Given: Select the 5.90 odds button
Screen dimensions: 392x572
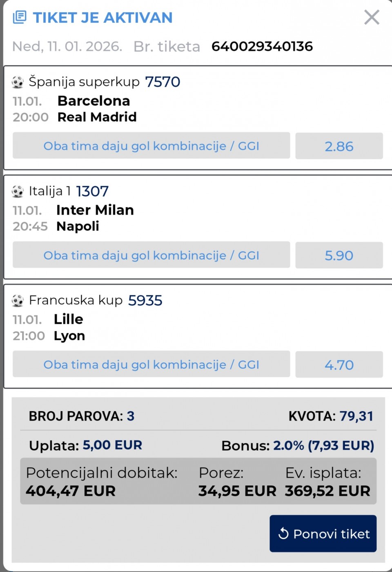Looking at the screenshot, I should click(339, 255).
